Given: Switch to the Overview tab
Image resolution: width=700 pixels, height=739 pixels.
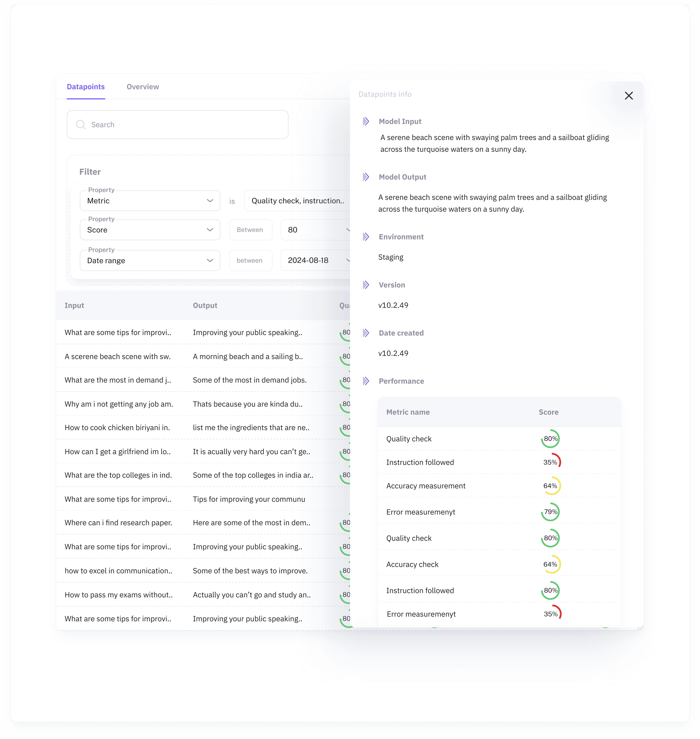Looking at the screenshot, I should pos(143,87).
